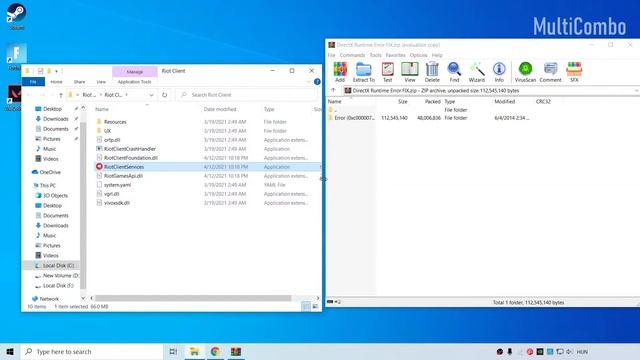This screenshot has height=360, width=640.
Task: Select the Error folder in WinRAR archive
Action: [351, 118]
